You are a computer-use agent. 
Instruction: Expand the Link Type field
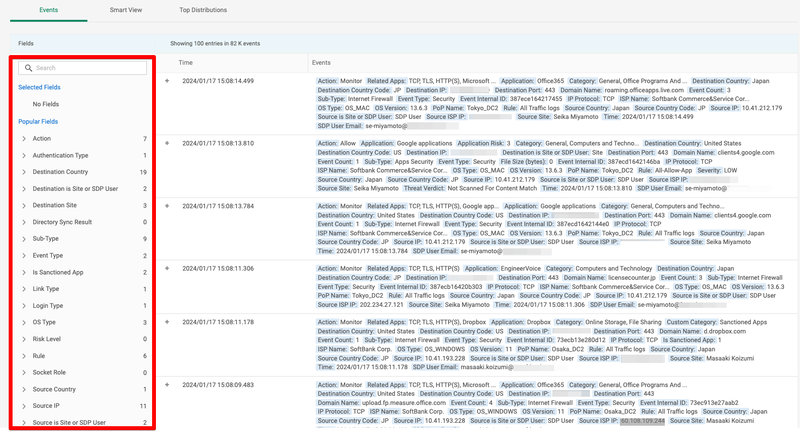point(24,289)
